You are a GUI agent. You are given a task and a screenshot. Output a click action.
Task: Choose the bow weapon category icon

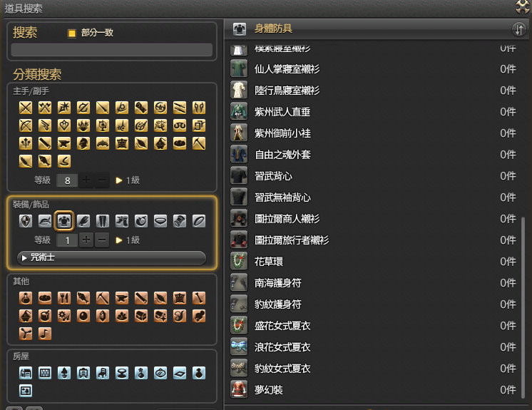[26, 125]
